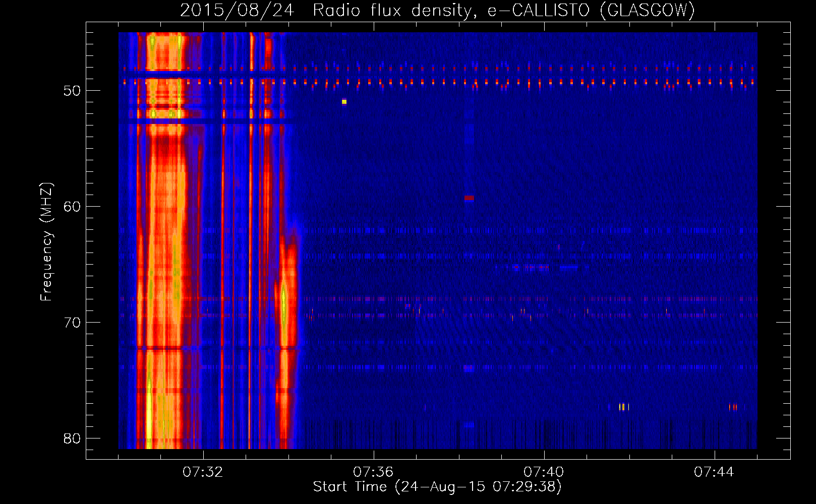Screen dimensions: 816x504
Task: Click the 07:36 time tick label
Action: (373, 472)
